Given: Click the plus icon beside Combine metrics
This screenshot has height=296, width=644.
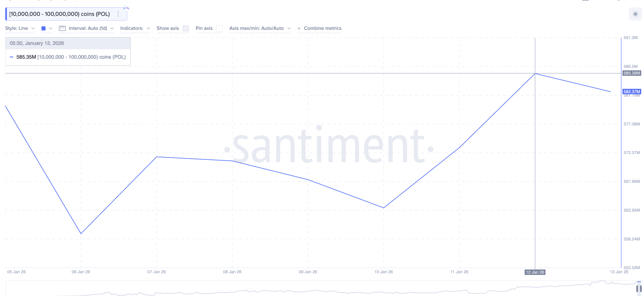Looking at the screenshot, I should pos(299,28).
